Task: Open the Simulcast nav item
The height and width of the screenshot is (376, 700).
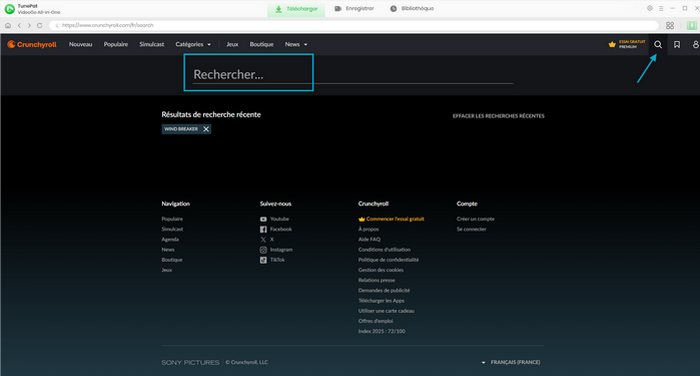Action: click(152, 44)
